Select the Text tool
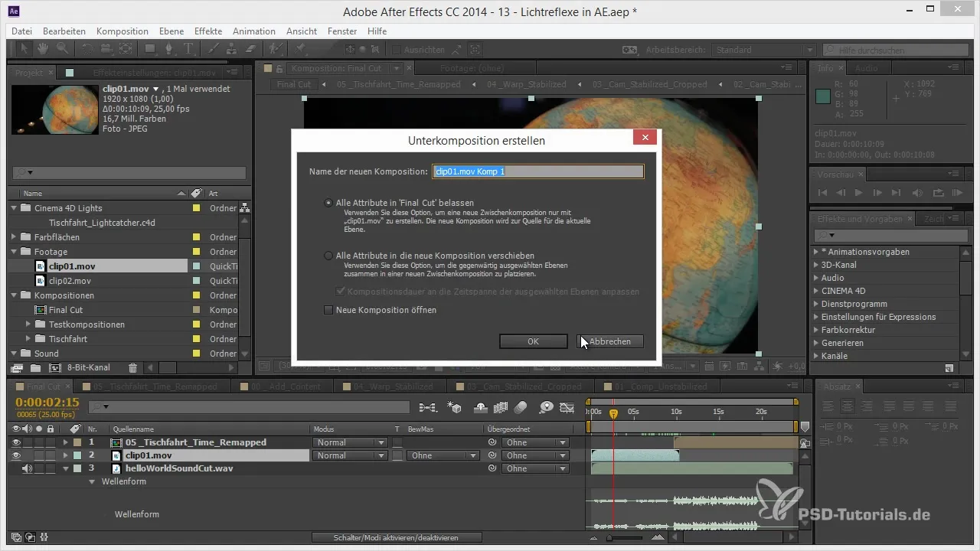Screen dimensions: 980x551 189,49
